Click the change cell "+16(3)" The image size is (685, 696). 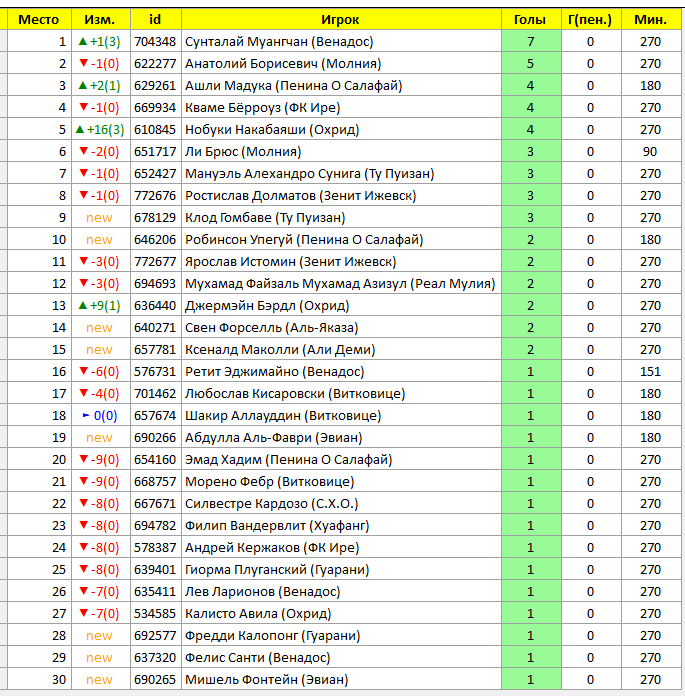(x=100, y=130)
